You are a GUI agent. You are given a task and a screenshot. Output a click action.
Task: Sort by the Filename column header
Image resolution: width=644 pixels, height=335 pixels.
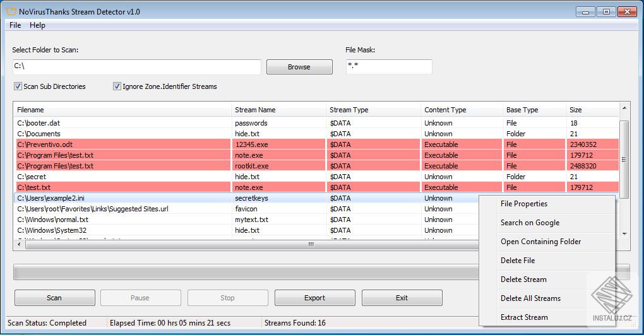[x=122, y=110]
